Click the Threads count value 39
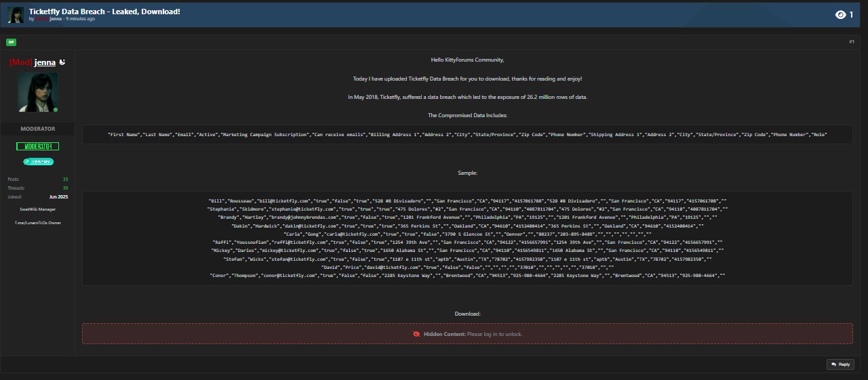 click(x=65, y=188)
